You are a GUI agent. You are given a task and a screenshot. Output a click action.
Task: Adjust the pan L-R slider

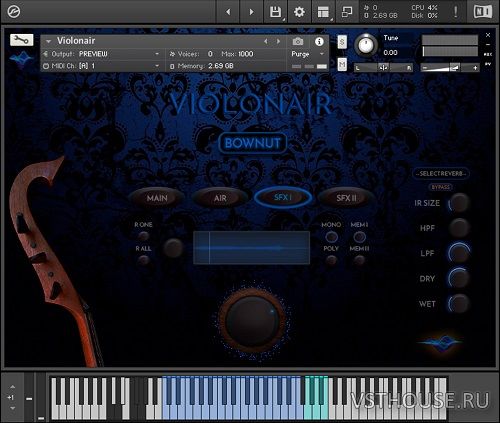pyautogui.click(x=383, y=68)
